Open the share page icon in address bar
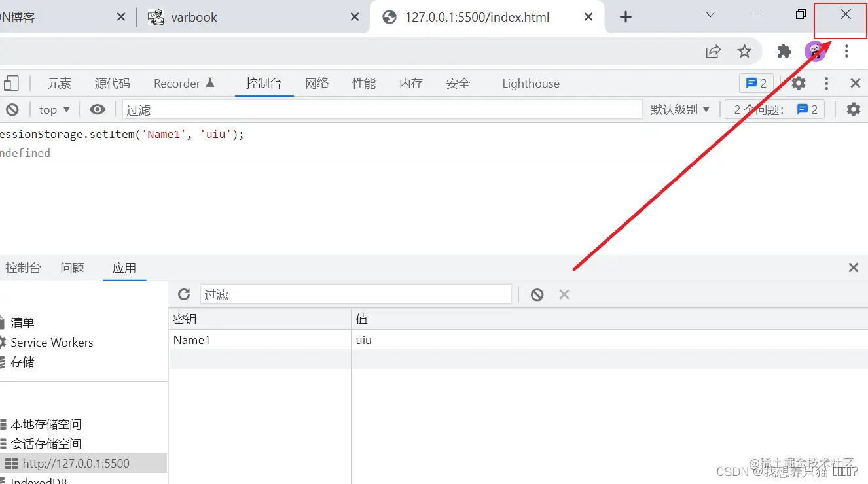The width and height of the screenshot is (868, 484). [713, 51]
